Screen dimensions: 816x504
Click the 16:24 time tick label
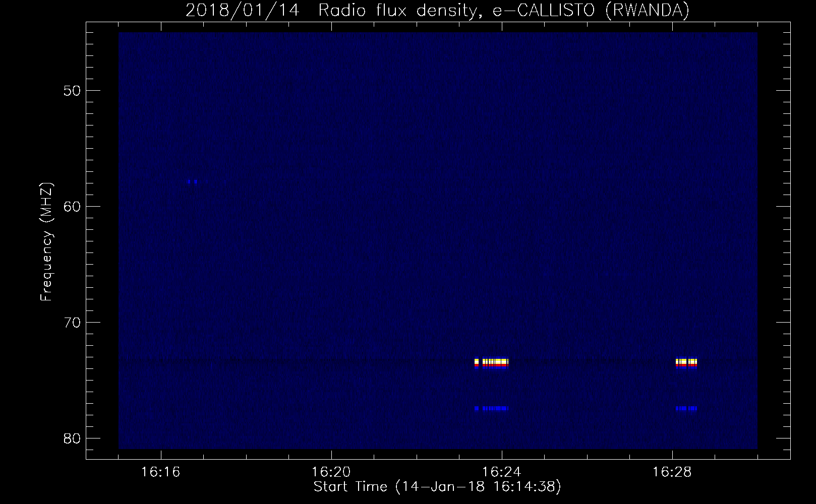501,472
